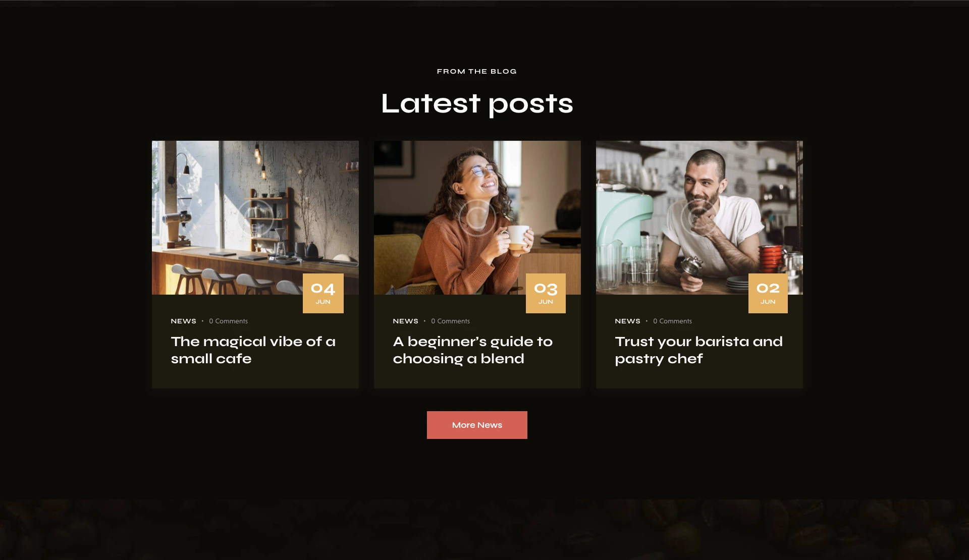View 0 Comments on the barista post
The image size is (969, 560).
click(672, 321)
